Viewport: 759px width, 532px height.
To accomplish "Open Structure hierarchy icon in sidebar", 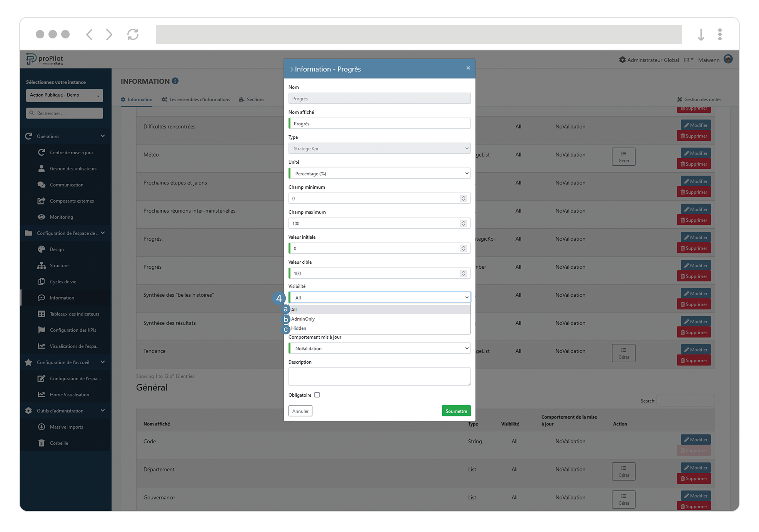I will point(42,265).
